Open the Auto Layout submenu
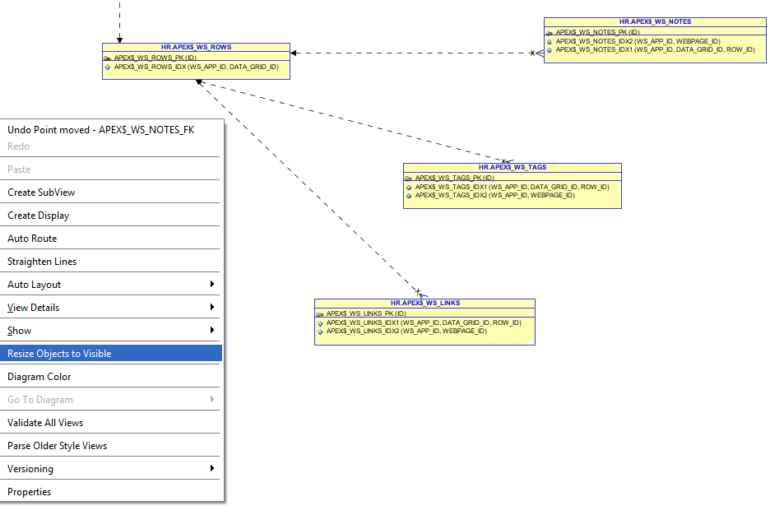This screenshot has width=770, height=515. point(111,285)
